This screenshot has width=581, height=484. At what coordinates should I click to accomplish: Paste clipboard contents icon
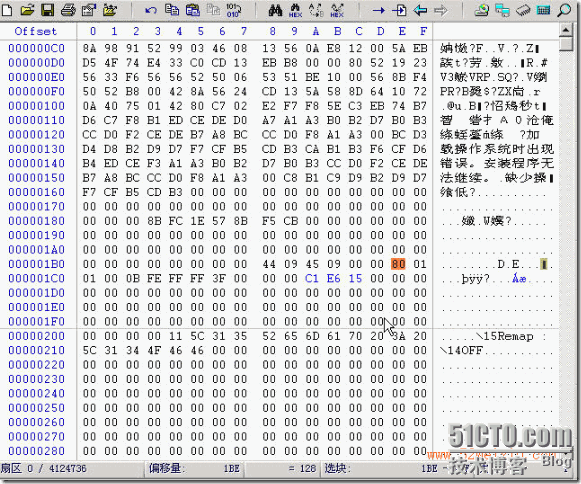click(193, 10)
